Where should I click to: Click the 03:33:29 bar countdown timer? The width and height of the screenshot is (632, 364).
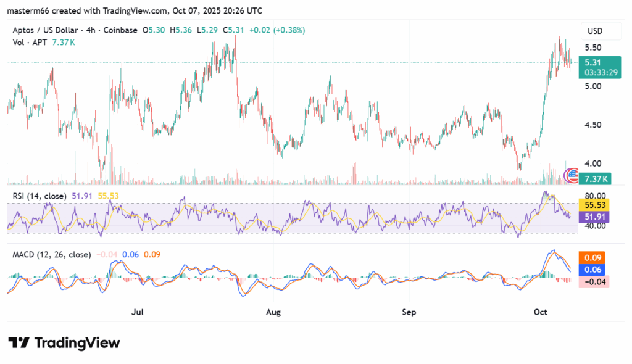point(597,72)
